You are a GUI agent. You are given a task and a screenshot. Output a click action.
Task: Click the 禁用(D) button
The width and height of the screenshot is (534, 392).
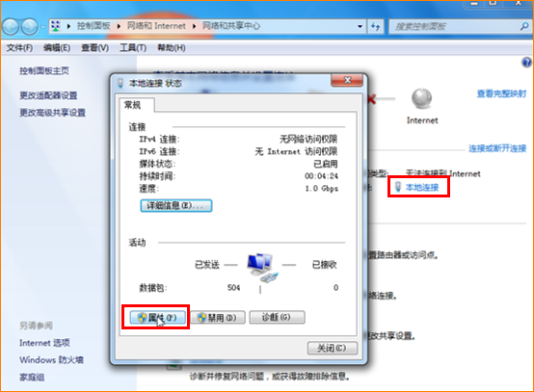coord(218,318)
